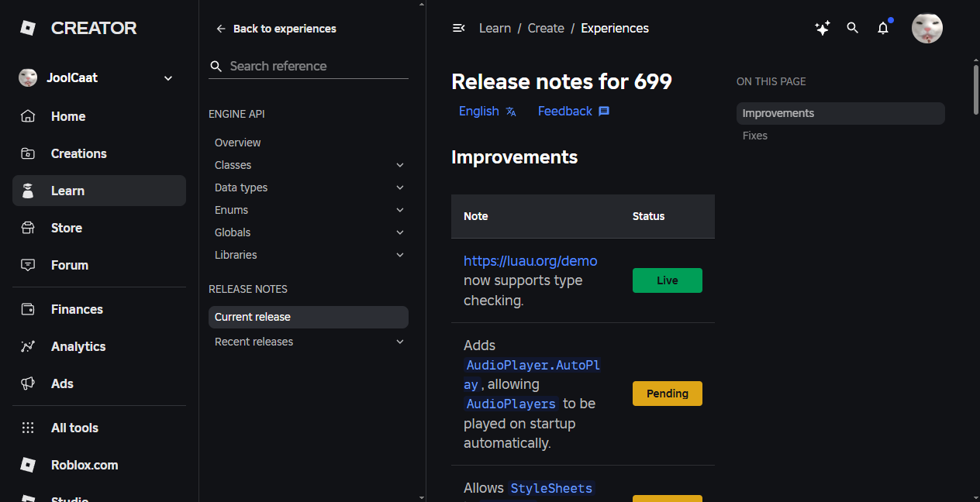Image resolution: width=980 pixels, height=502 pixels.
Task: Open the https://luau.org/demo link
Action: point(530,260)
